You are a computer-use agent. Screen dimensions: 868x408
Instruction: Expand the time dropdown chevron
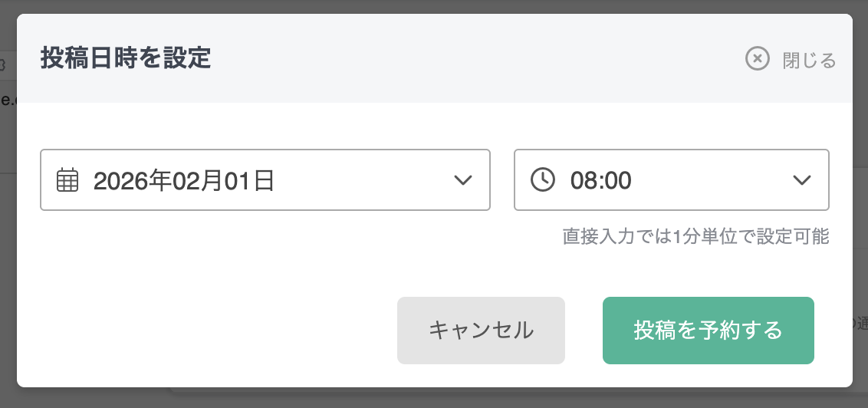(x=801, y=180)
